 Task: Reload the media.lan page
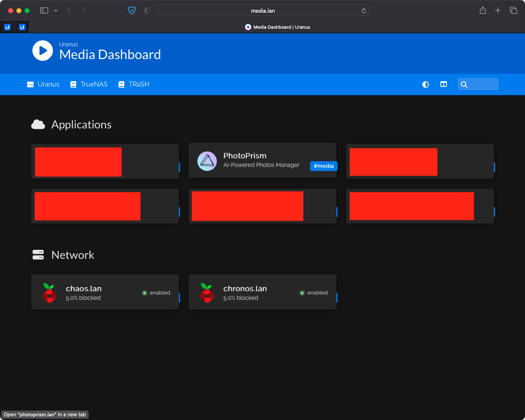point(363,11)
